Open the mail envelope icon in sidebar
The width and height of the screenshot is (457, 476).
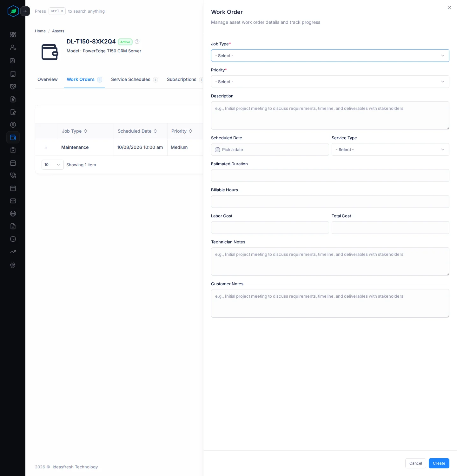point(13,201)
